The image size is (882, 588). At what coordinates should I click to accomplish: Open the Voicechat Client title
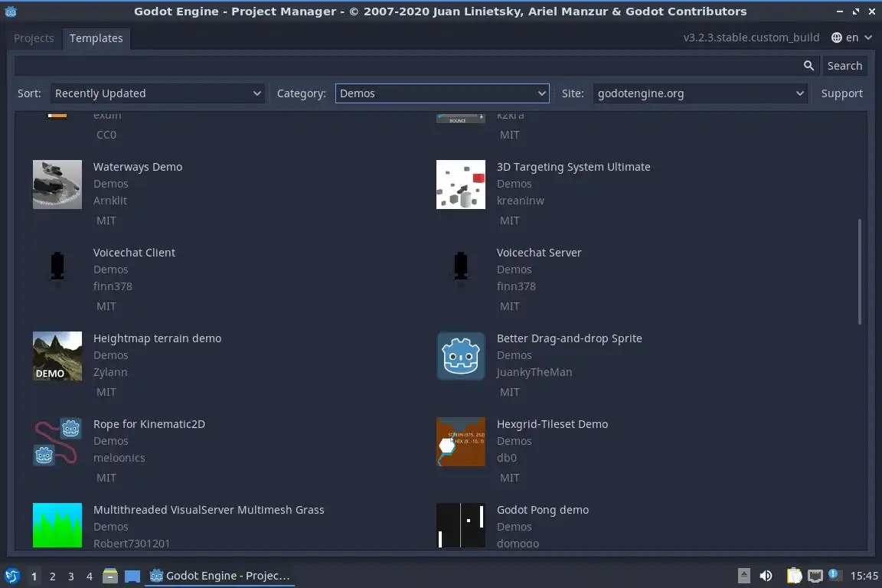point(134,253)
